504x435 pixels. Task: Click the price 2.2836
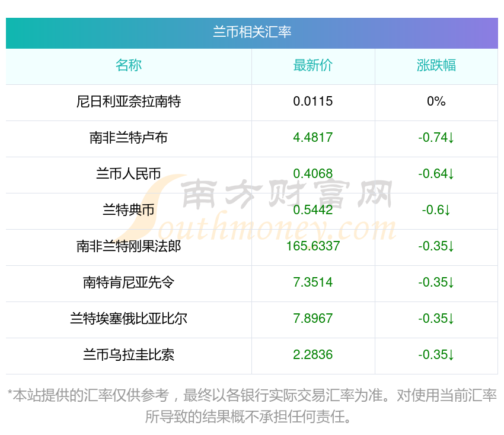tap(312, 355)
